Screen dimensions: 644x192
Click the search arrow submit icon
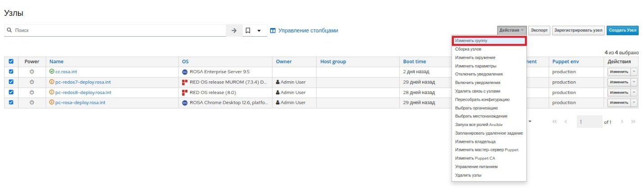tap(234, 30)
